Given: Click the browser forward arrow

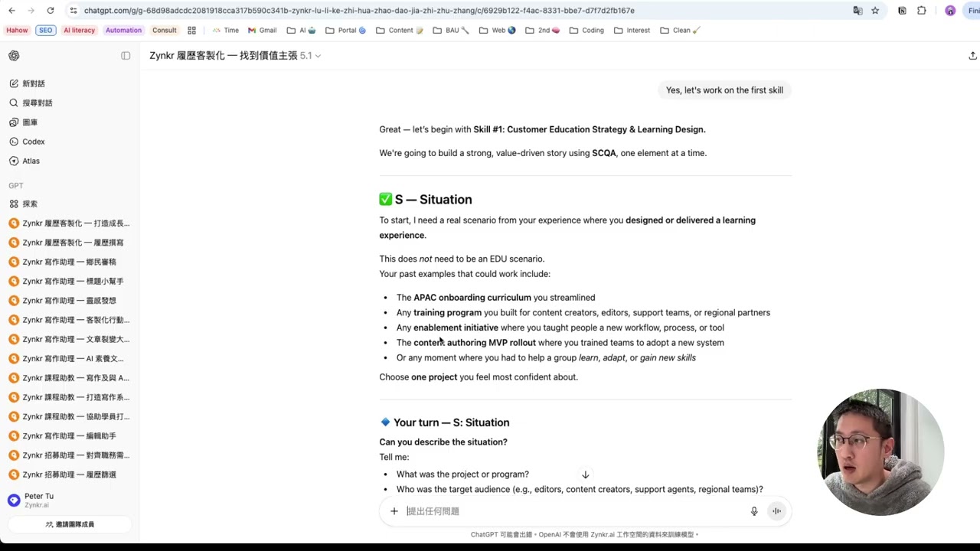Looking at the screenshot, I should (x=31, y=11).
